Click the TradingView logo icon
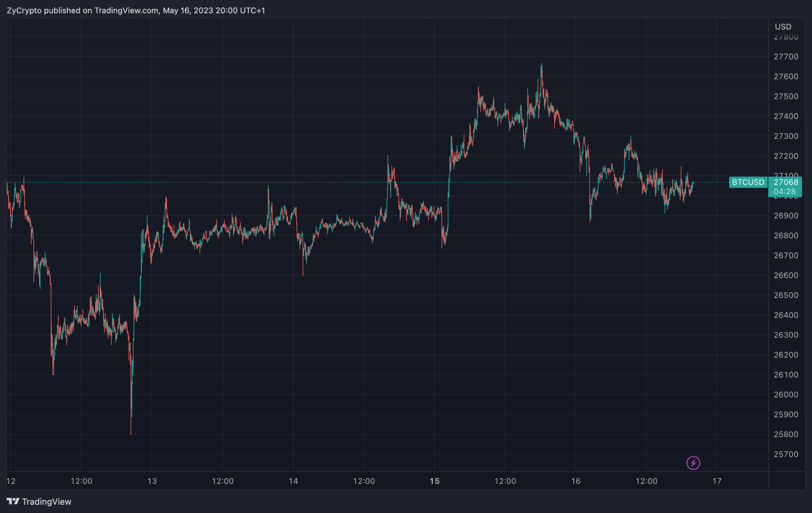Screen dimensions: 812x513 click(13, 502)
